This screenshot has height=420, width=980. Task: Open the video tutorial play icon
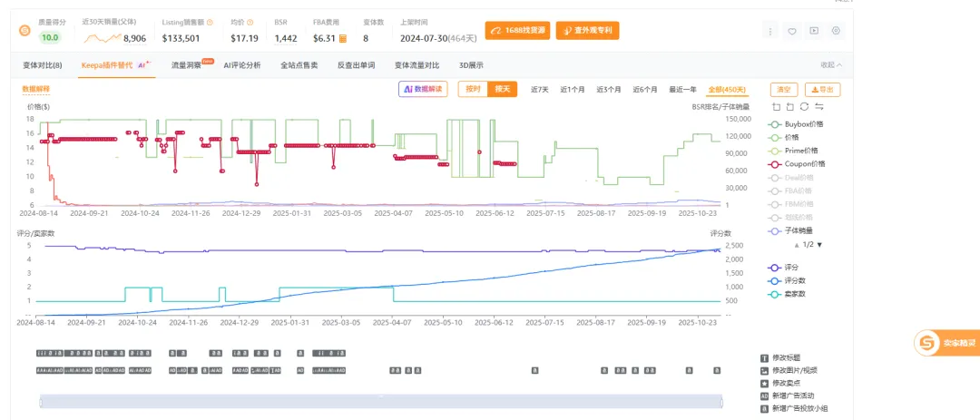point(814,31)
